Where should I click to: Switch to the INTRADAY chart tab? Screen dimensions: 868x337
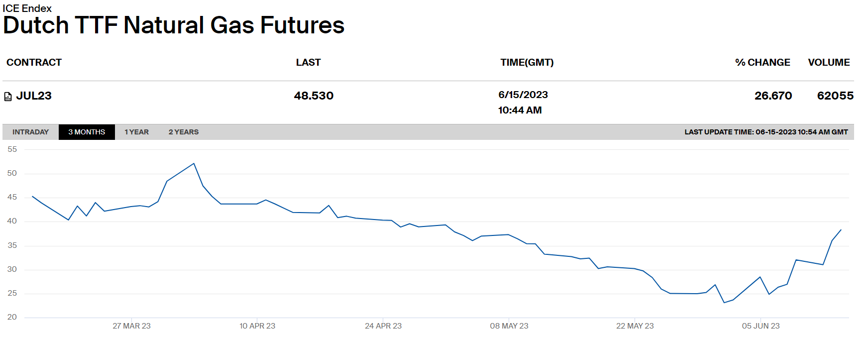30,132
